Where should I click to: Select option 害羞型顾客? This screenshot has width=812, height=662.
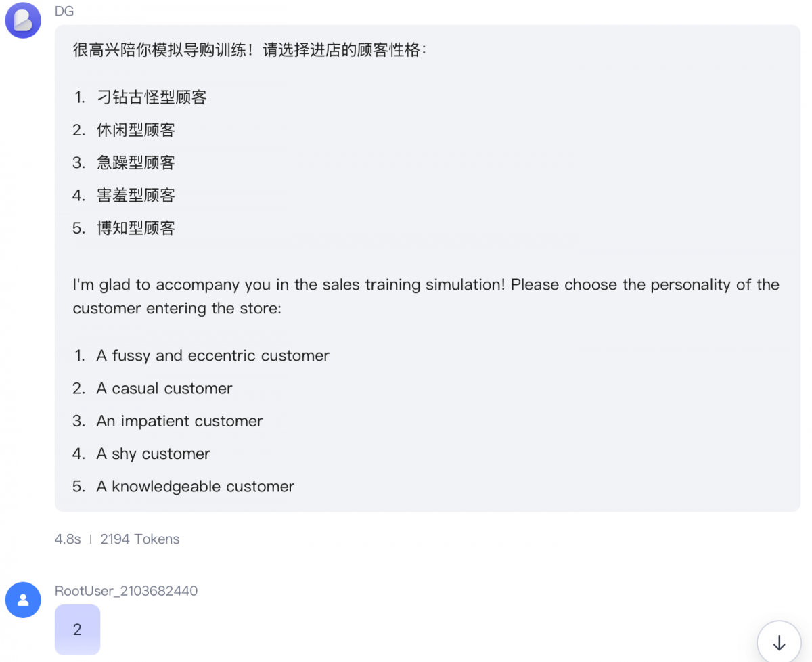click(136, 196)
